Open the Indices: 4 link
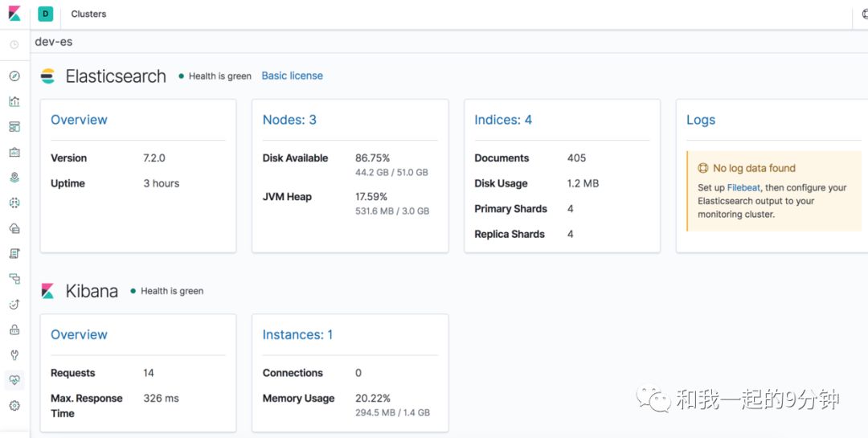Image resolution: width=868 pixels, height=438 pixels. pos(503,120)
